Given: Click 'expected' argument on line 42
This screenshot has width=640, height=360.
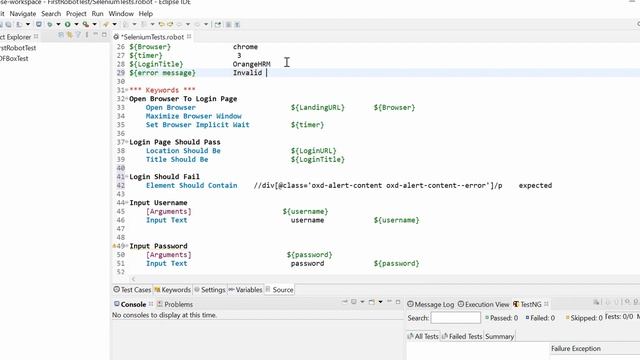Looking at the screenshot, I should (x=535, y=185).
